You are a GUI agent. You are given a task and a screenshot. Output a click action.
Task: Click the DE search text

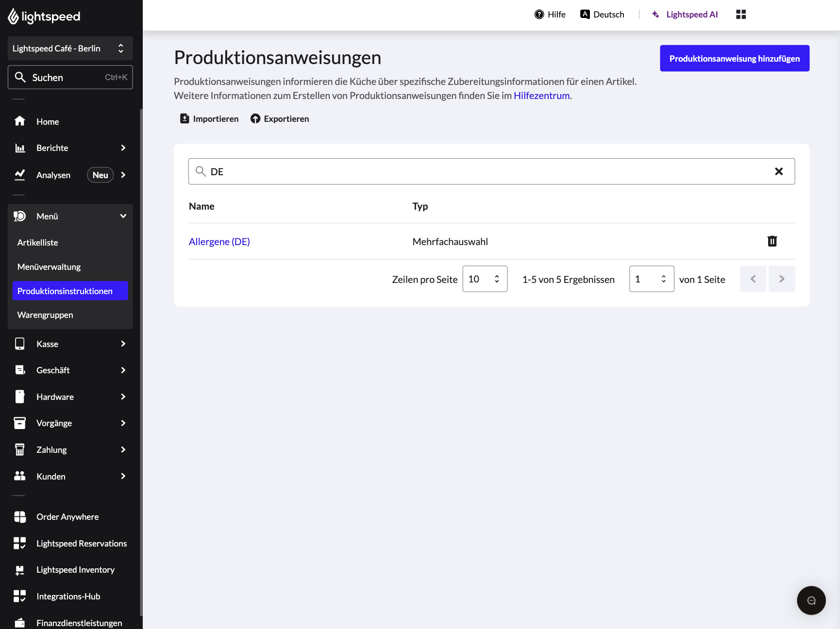(x=217, y=172)
